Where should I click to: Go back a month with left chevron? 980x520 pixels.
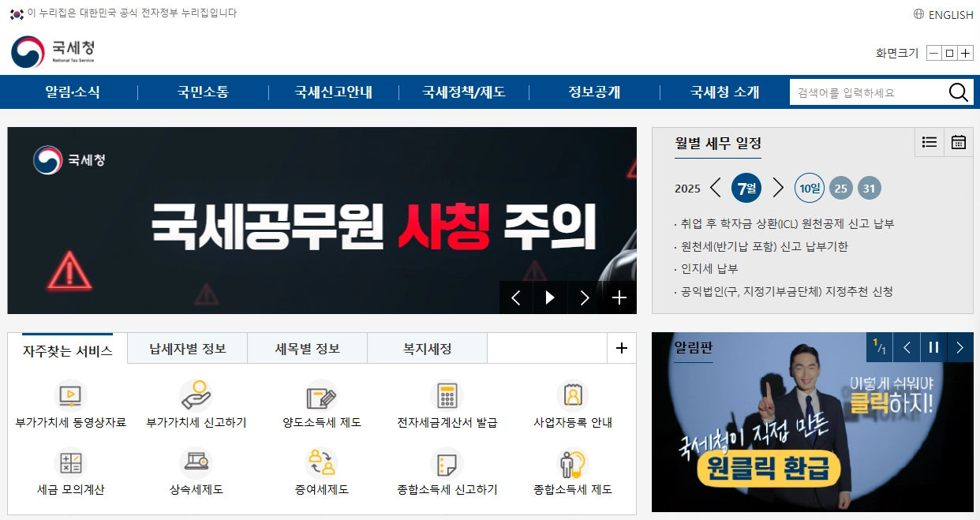point(716,188)
